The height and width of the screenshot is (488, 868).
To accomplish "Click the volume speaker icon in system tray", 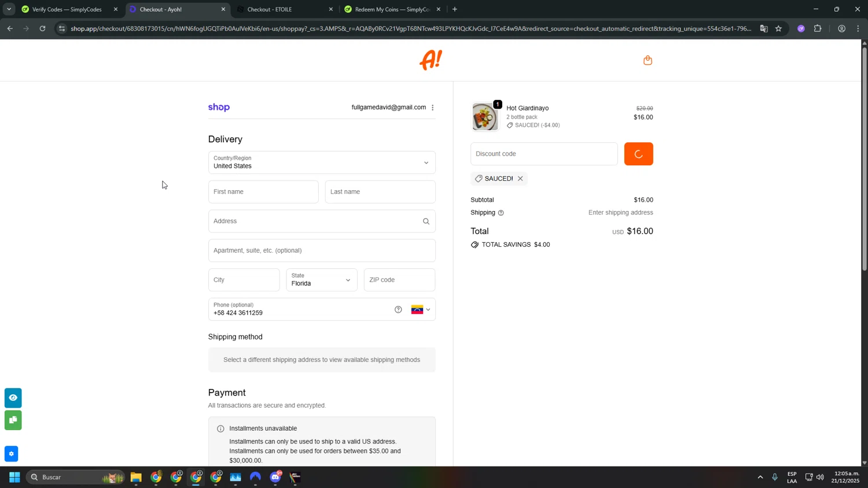I will pos(820,477).
